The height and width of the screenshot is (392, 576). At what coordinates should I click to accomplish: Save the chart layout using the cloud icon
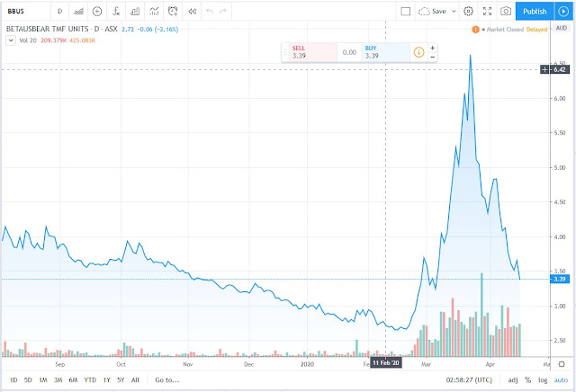click(432, 12)
